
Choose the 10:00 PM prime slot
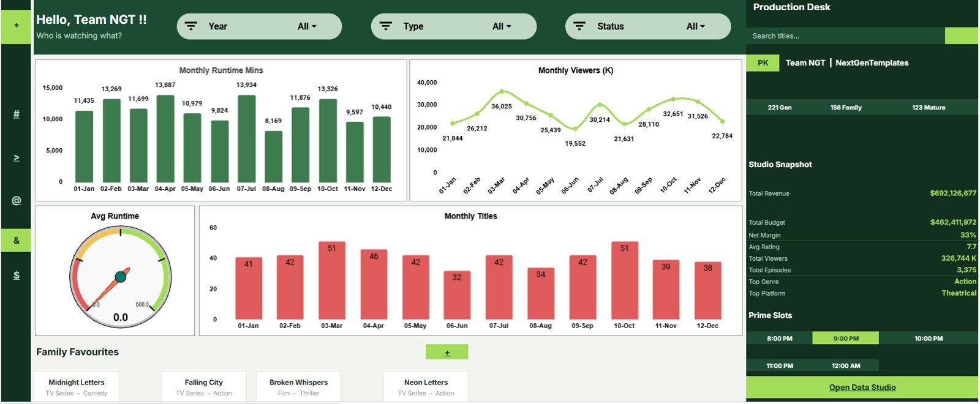click(929, 339)
